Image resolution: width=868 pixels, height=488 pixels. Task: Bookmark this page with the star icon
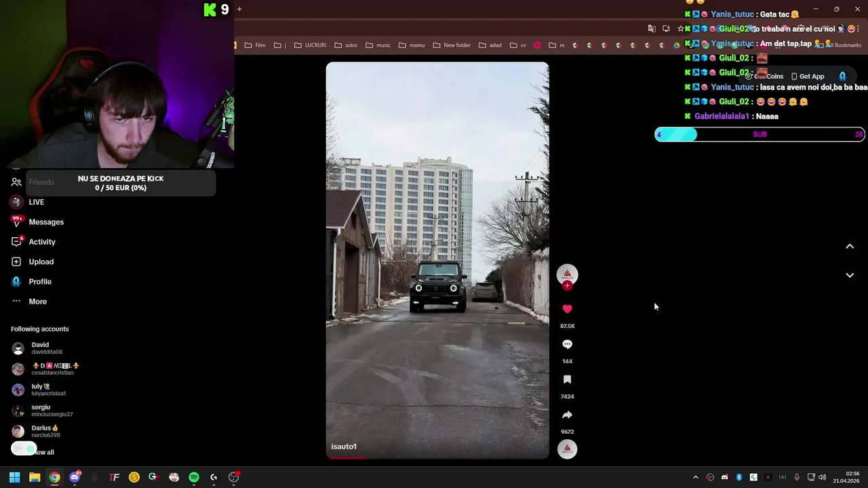coord(680,29)
